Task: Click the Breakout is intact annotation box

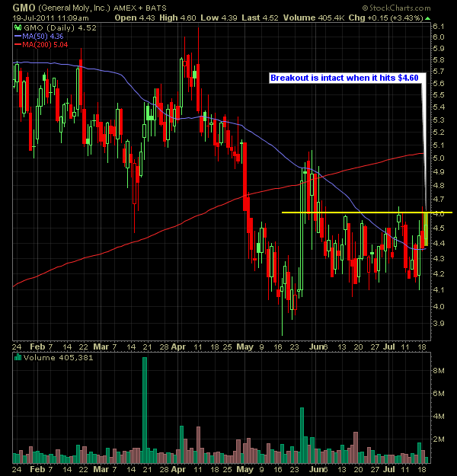Action: (344, 78)
